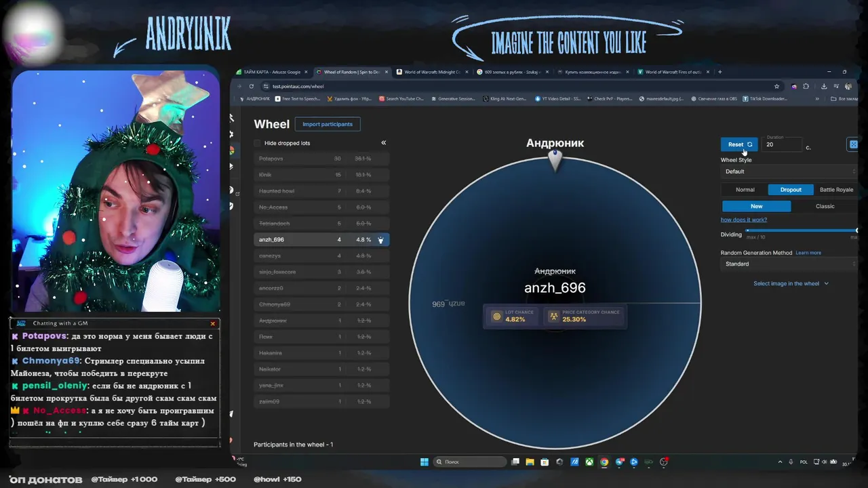Open TikTok Downloader bookmark
The width and height of the screenshot is (868, 488).
click(x=766, y=99)
